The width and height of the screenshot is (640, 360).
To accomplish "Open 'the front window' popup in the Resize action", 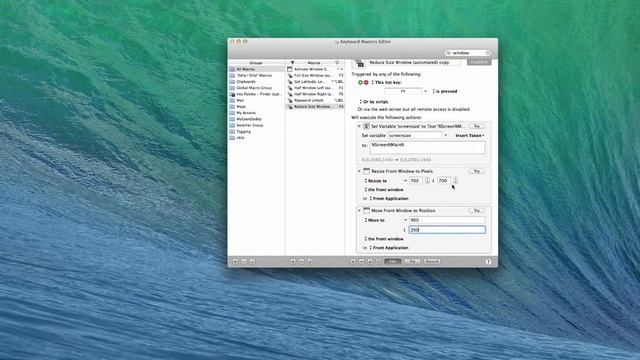I will coord(384,190).
